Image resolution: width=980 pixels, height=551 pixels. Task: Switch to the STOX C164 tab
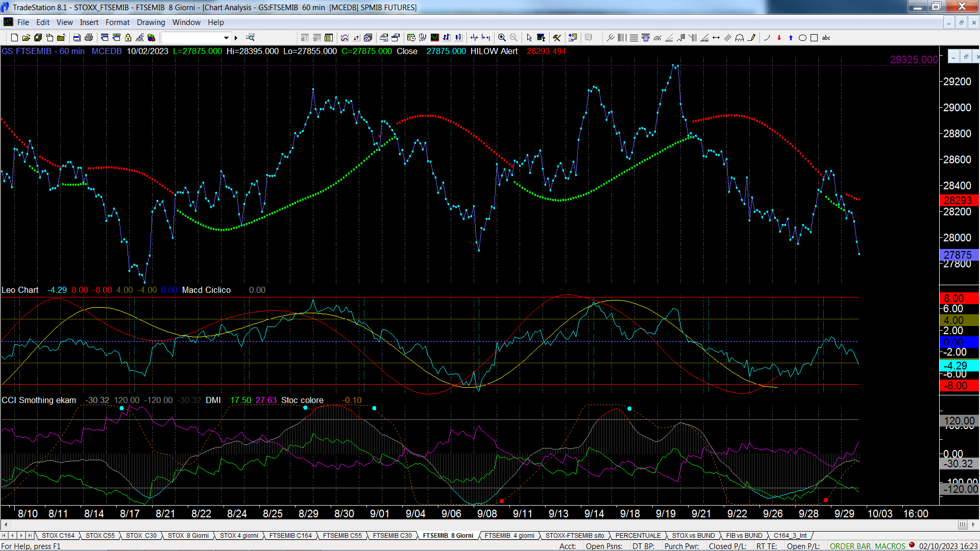click(58, 536)
